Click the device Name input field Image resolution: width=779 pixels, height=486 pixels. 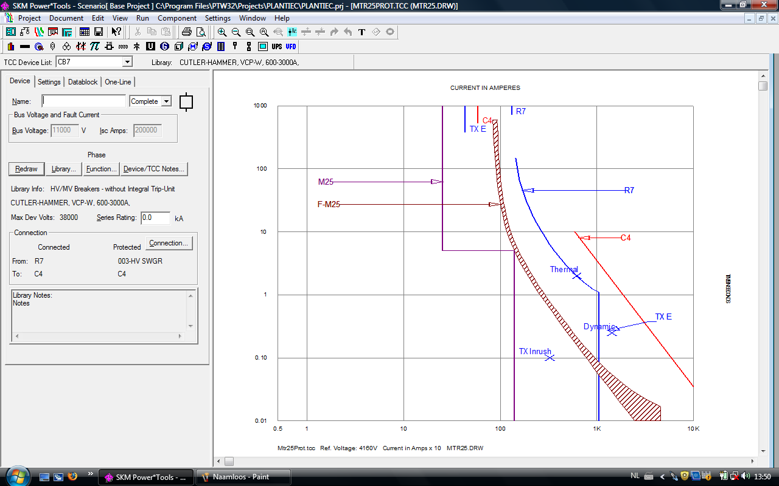tap(83, 101)
